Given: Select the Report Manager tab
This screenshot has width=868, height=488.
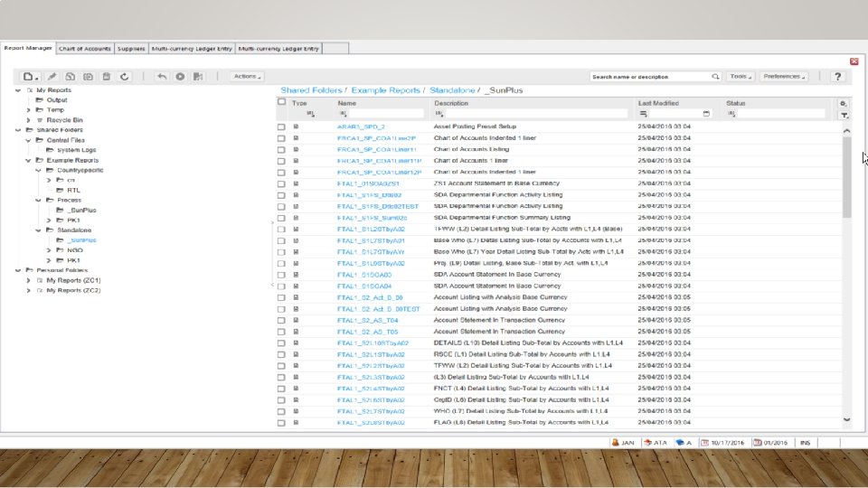Looking at the screenshot, I should 28,48.
